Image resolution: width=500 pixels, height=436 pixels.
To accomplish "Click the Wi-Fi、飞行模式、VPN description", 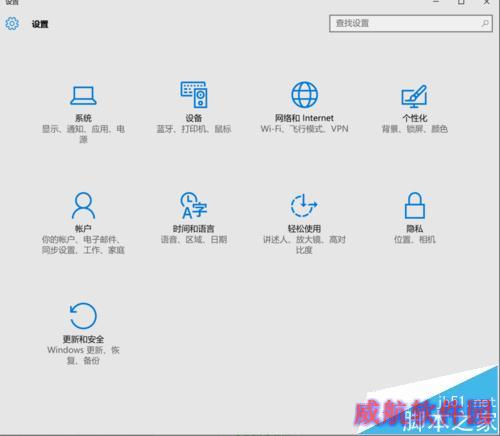I will click(x=304, y=129).
